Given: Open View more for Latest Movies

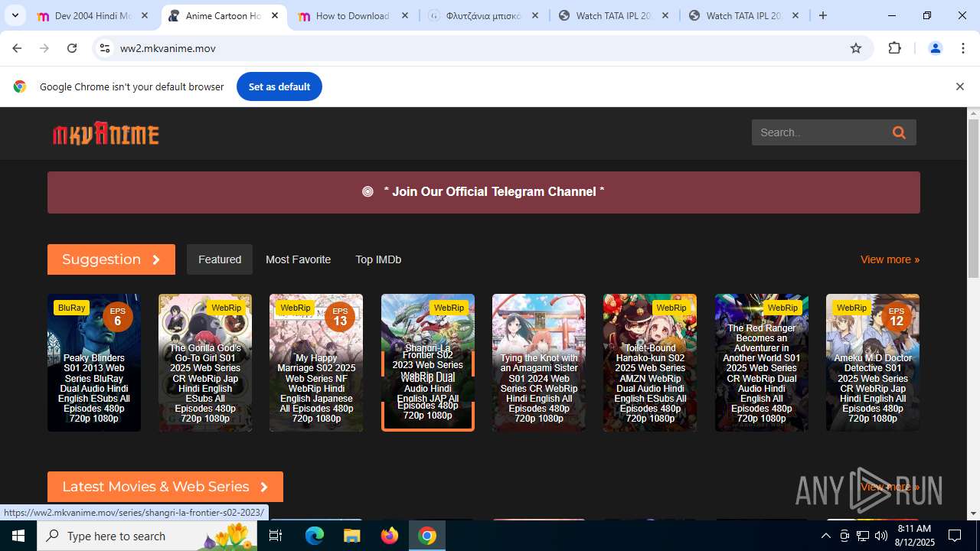Looking at the screenshot, I should (x=890, y=487).
